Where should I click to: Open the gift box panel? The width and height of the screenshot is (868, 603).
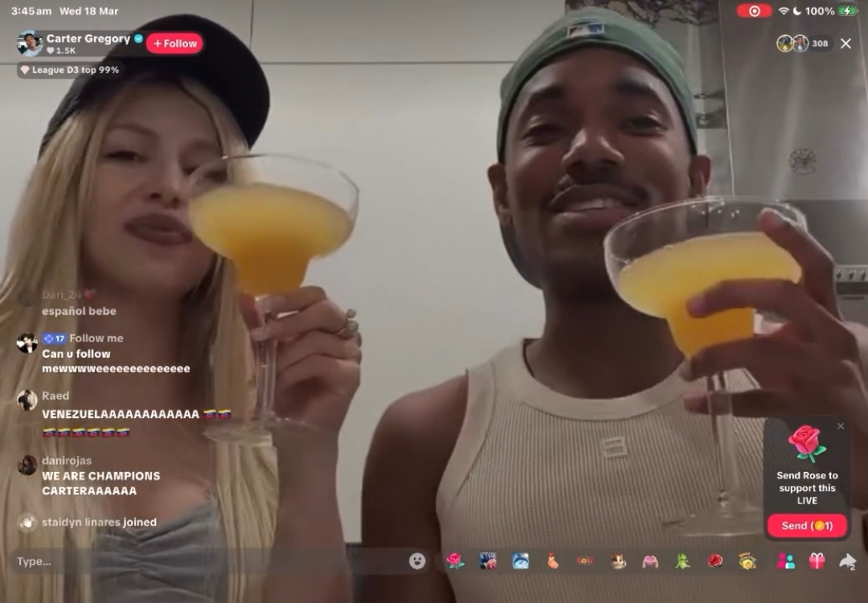(817, 561)
